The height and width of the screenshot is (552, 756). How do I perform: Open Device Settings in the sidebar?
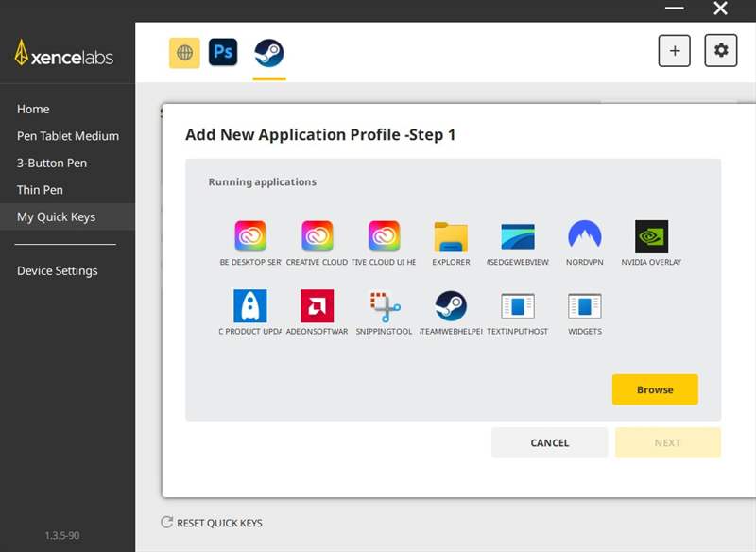tap(58, 271)
